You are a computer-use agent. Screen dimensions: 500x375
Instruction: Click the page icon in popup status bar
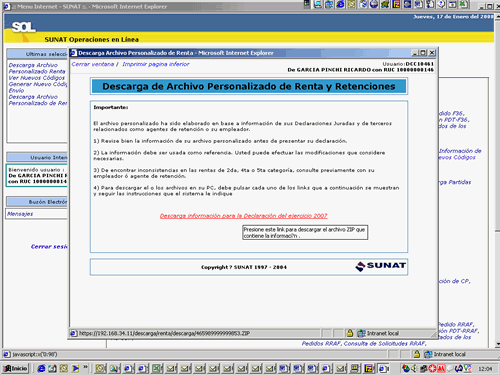point(74,333)
